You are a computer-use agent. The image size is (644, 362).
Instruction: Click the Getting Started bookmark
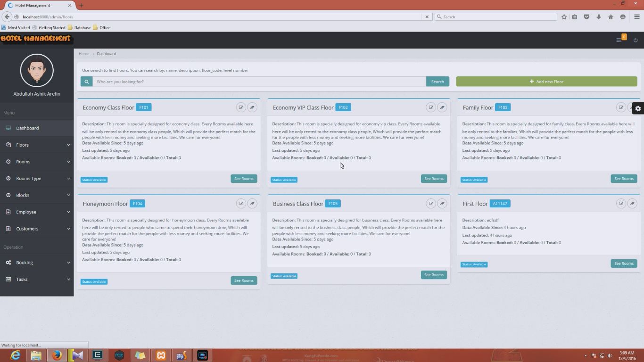pyautogui.click(x=49, y=28)
